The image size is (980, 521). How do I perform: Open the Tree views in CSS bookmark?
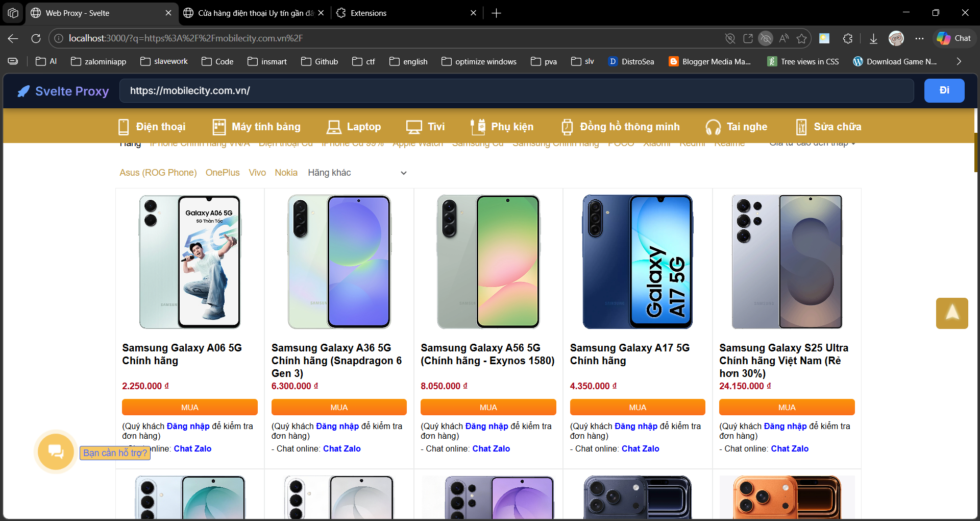tap(803, 61)
